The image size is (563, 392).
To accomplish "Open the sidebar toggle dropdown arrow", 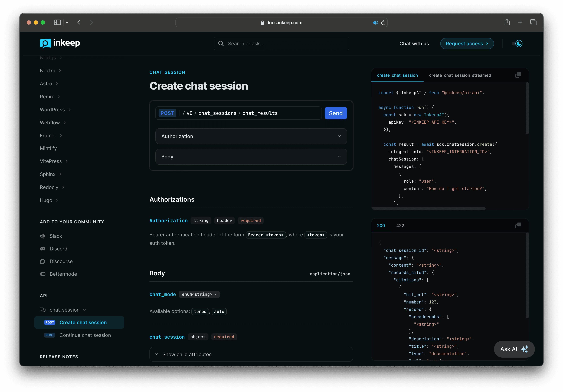I will point(67,23).
